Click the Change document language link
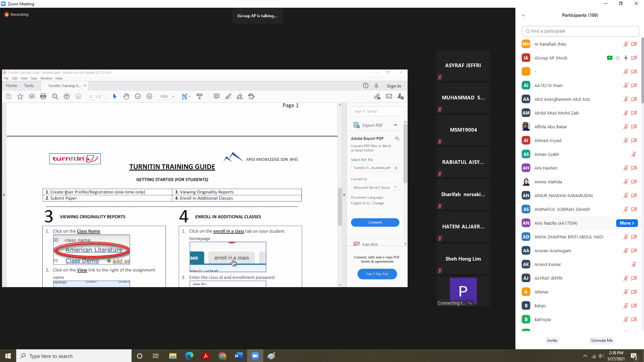This screenshot has height=362, width=644. 378,203
